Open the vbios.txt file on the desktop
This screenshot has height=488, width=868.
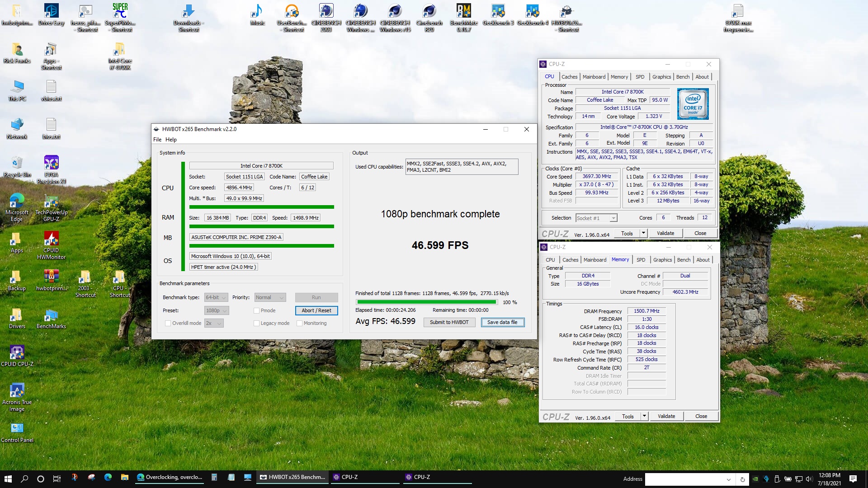pos(51,90)
